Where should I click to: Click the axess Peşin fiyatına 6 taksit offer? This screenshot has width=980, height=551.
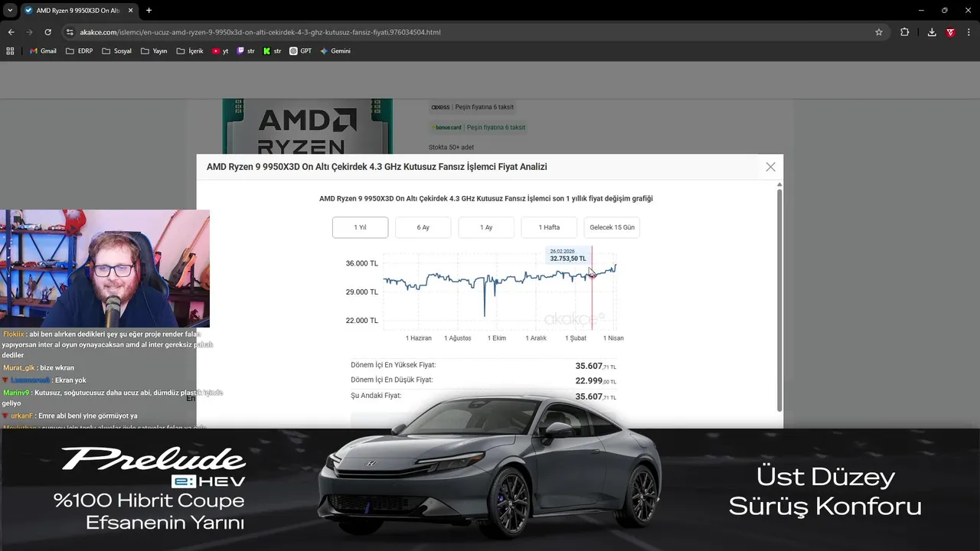(x=472, y=107)
